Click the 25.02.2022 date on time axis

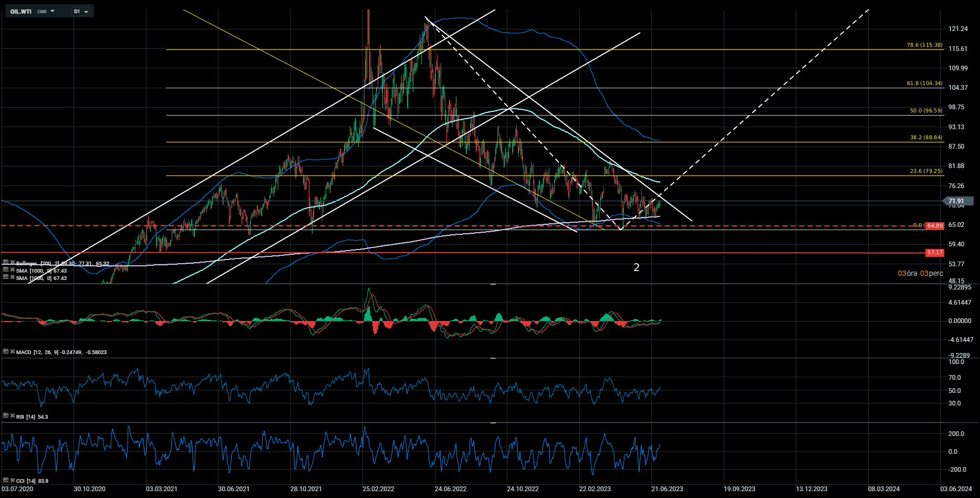click(378, 489)
